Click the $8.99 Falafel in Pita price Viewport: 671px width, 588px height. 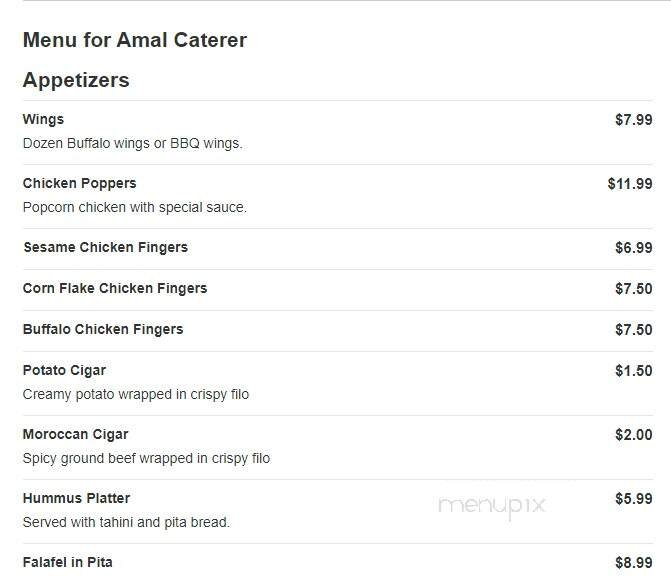click(633, 563)
